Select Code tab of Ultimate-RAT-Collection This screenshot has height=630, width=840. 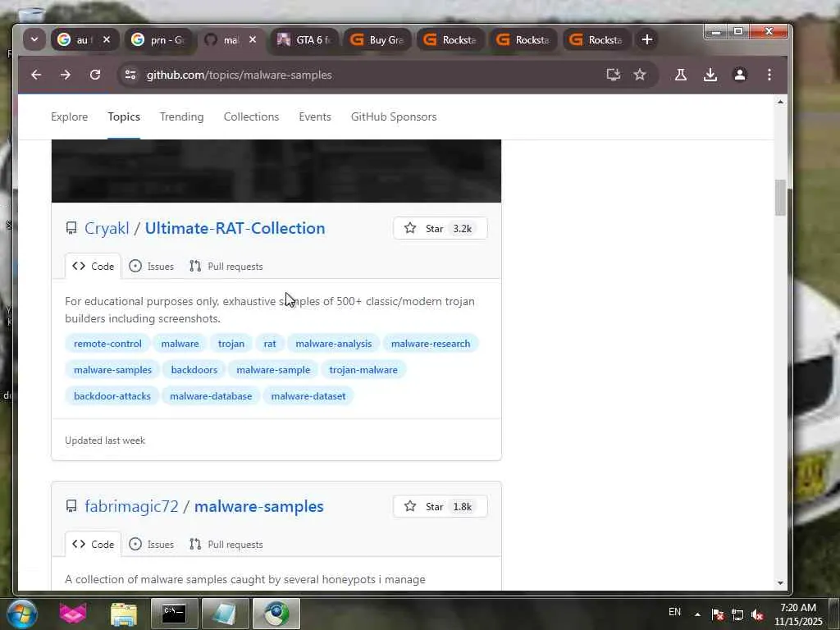(x=94, y=267)
